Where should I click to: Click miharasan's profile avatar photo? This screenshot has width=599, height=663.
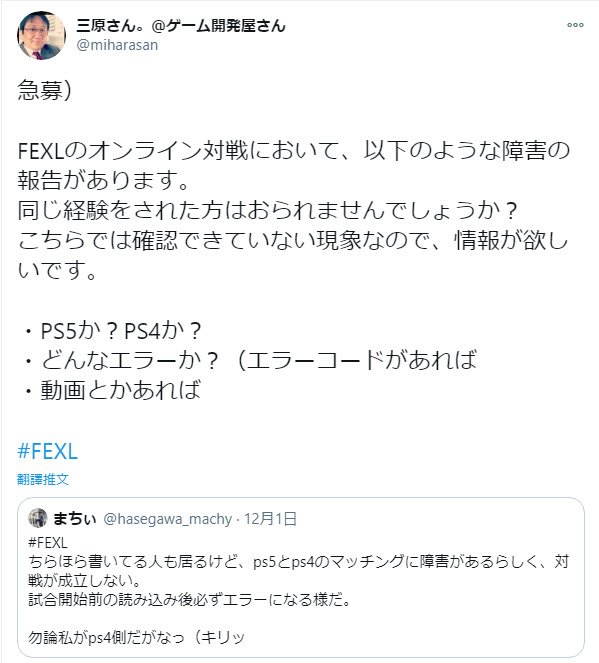[41, 36]
